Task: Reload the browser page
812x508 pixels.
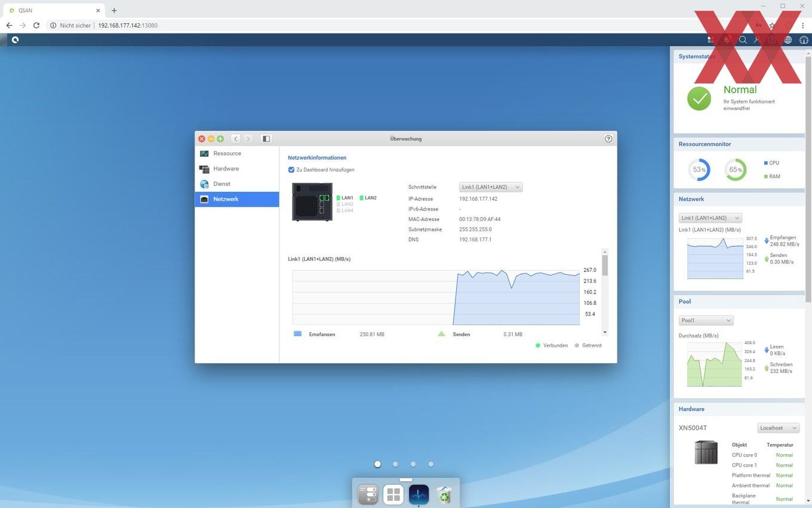Action: pyautogui.click(x=36, y=26)
